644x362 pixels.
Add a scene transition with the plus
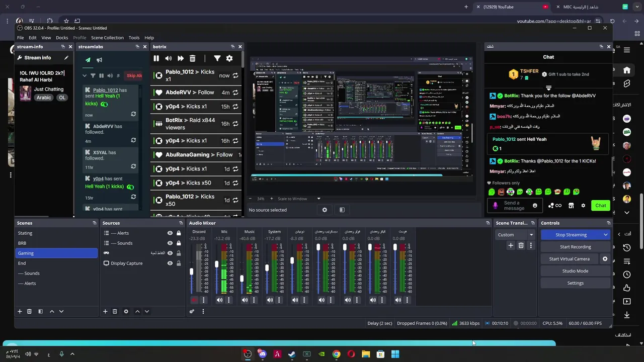tap(511, 245)
